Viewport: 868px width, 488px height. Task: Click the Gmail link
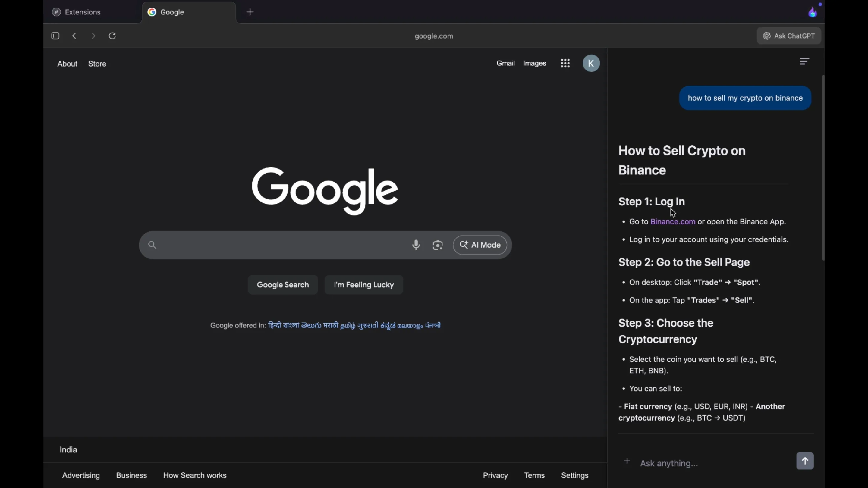tap(505, 63)
